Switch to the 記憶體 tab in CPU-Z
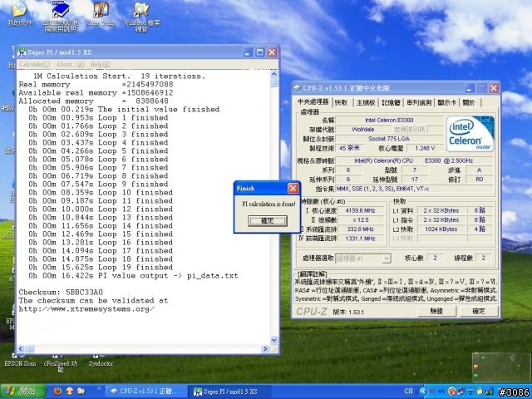The height and width of the screenshot is (399, 532). pos(391,102)
